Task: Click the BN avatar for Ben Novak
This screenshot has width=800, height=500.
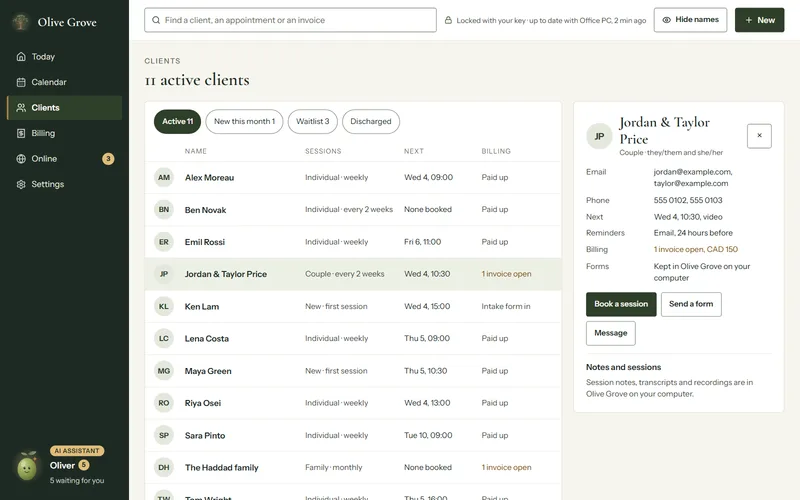Action: click(164, 209)
